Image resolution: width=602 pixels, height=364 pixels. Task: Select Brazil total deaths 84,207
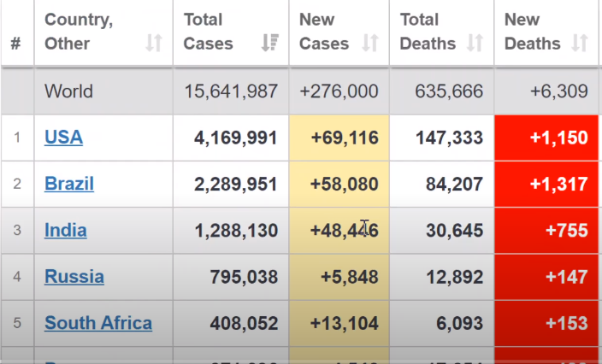pos(454,184)
